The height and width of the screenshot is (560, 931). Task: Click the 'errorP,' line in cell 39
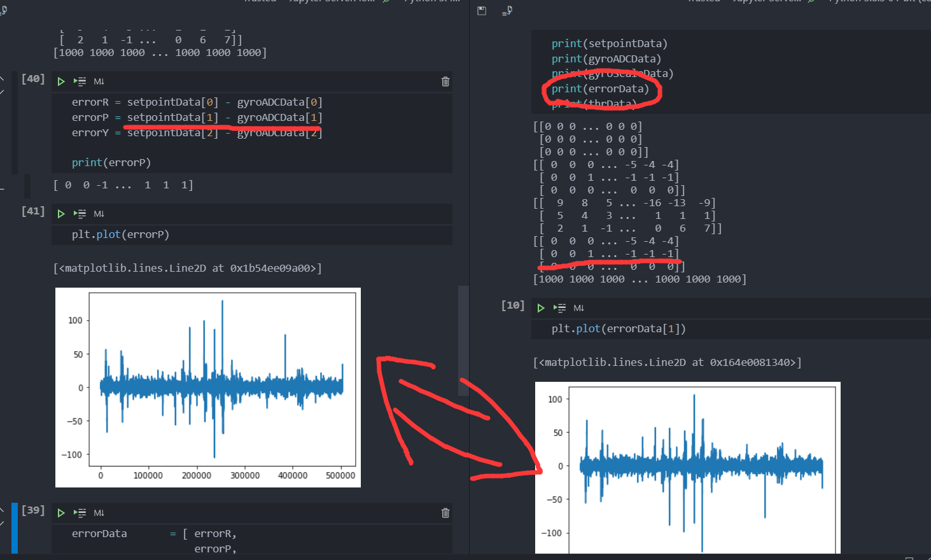215,549
